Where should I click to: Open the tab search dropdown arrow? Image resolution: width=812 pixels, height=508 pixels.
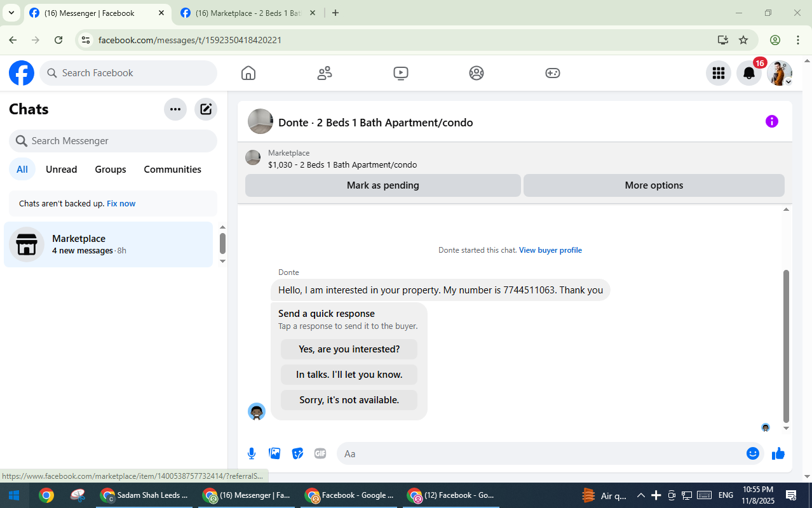tap(11, 13)
